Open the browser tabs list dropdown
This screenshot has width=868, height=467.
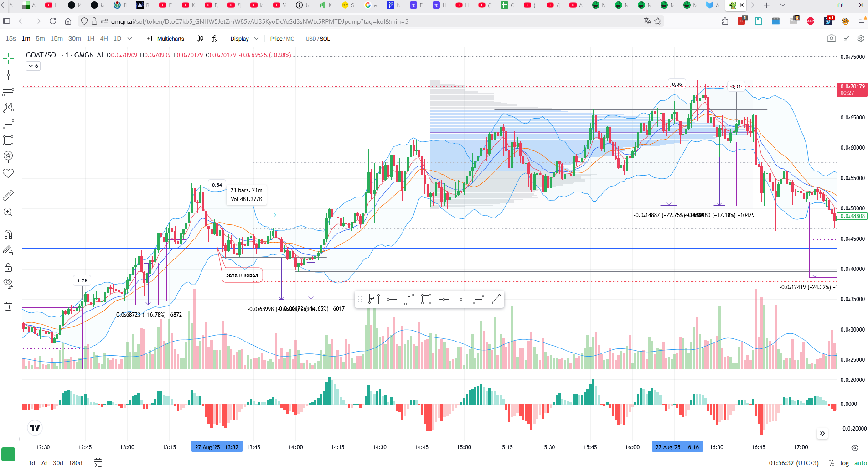[x=783, y=5]
